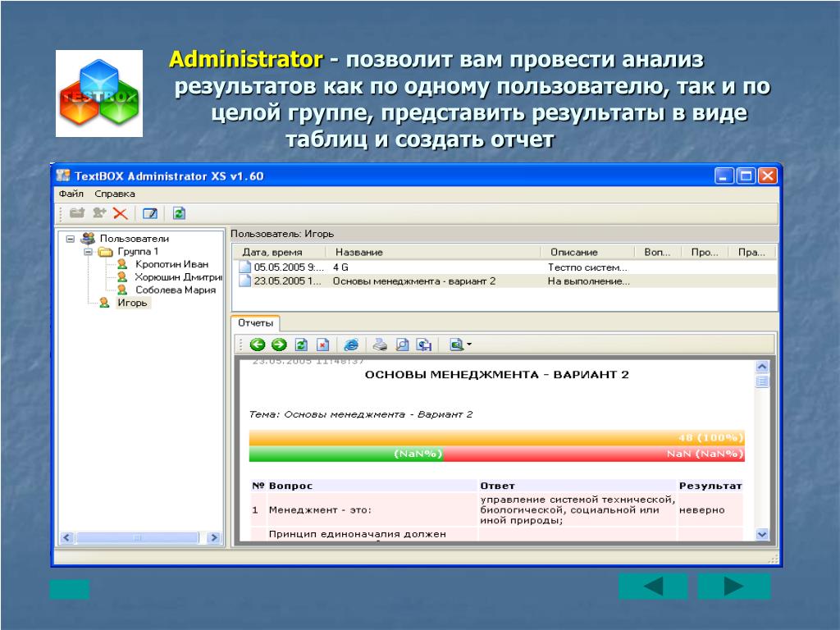Click the green (NaN%) result bar
Viewport: 840px width, 630px height.
tap(346, 454)
